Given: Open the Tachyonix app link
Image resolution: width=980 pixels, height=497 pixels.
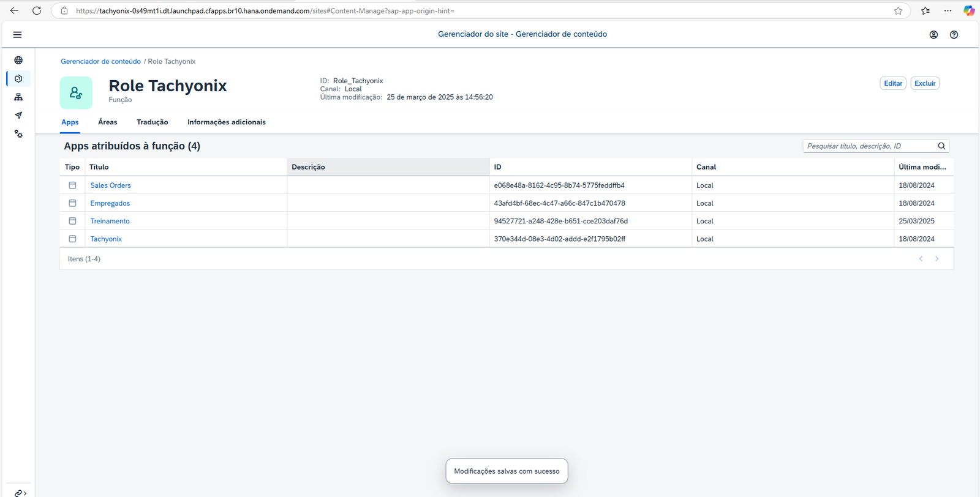Looking at the screenshot, I should pos(106,239).
